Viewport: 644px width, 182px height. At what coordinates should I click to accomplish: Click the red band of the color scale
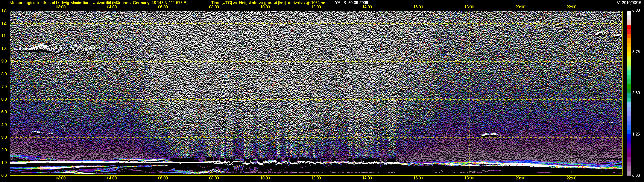[x=629, y=27]
